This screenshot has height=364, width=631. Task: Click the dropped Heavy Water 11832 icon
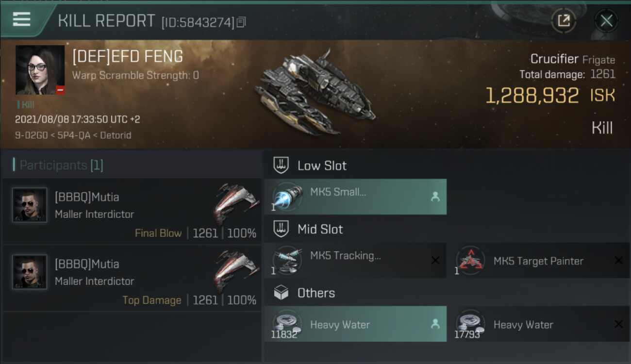(286, 324)
